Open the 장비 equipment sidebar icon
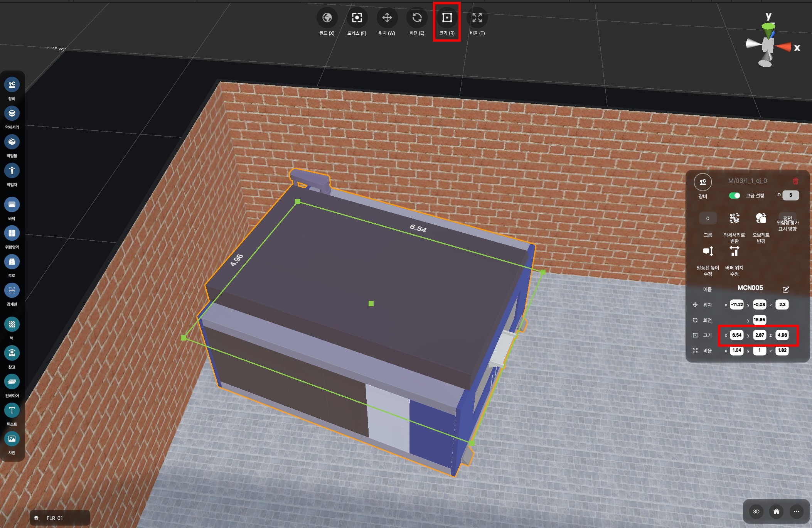Screen dimensions: 812x528 click(x=12, y=85)
